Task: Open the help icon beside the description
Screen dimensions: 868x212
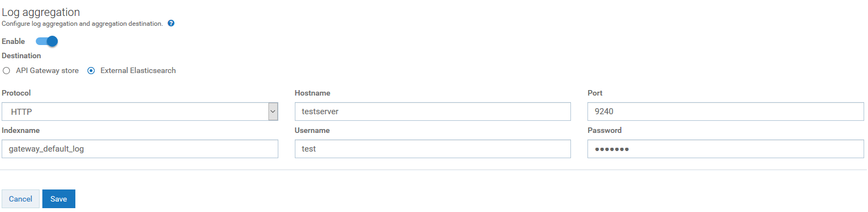Action: click(x=171, y=23)
